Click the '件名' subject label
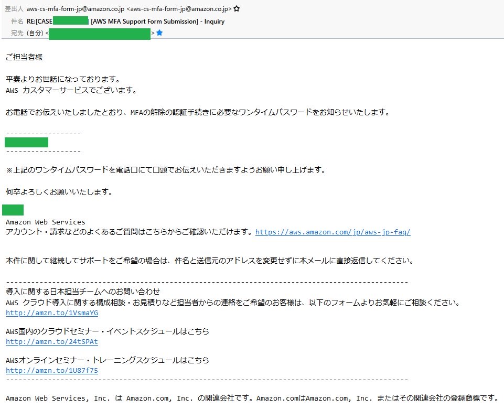Viewport: 504px width, 420px height. (17, 21)
